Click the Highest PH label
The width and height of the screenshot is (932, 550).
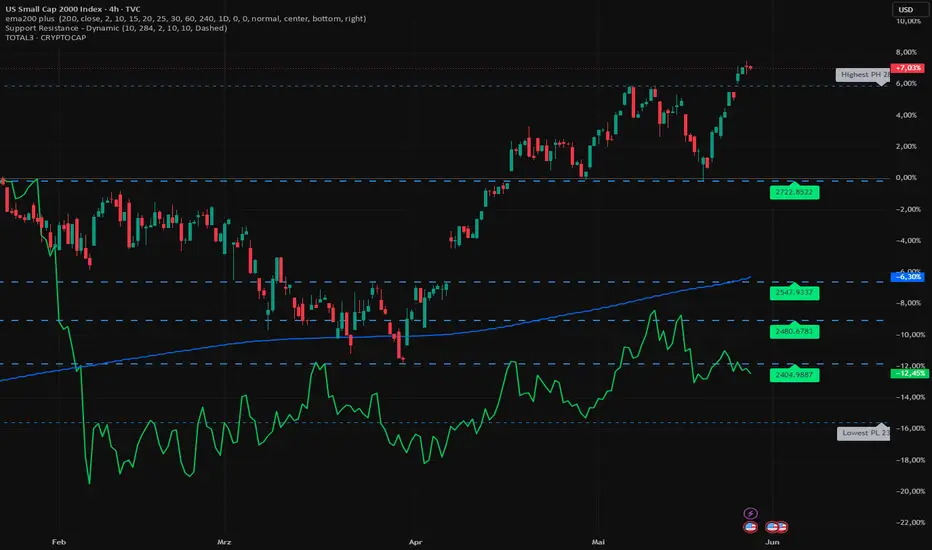coord(863,75)
